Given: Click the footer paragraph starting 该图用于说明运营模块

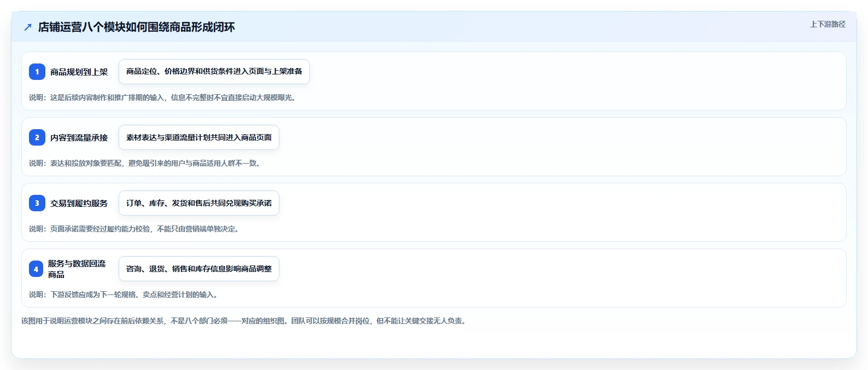Looking at the screenshot, I should (244, 321).
